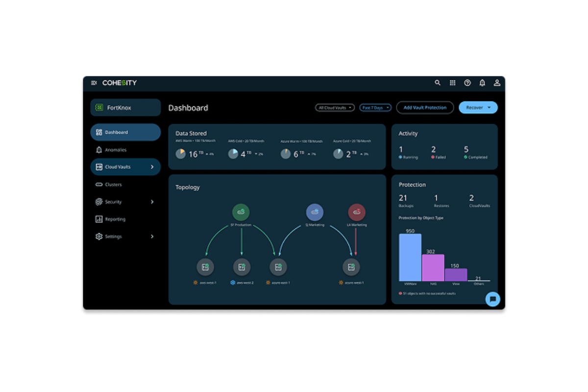
Task: Click objects with no successful vaults note
Action: (x=427, y=294)
